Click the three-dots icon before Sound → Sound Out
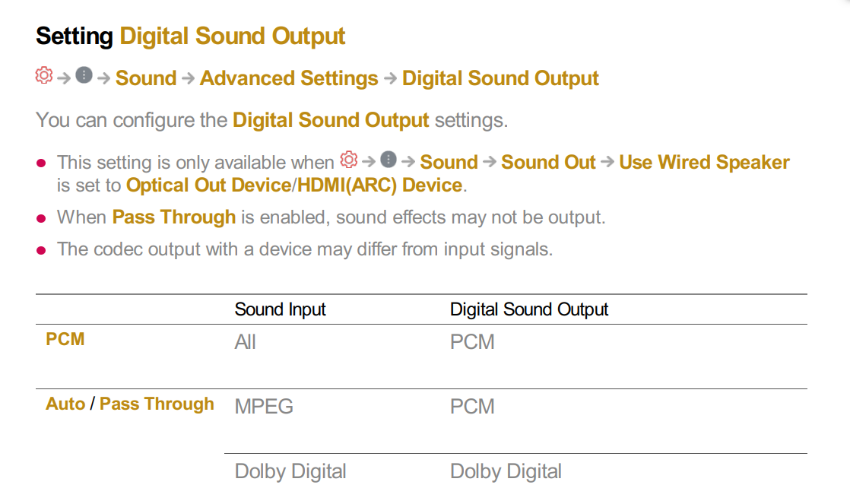Image resolution: width=850 pixels, height=504 pixels. click(x=389, y=160)
